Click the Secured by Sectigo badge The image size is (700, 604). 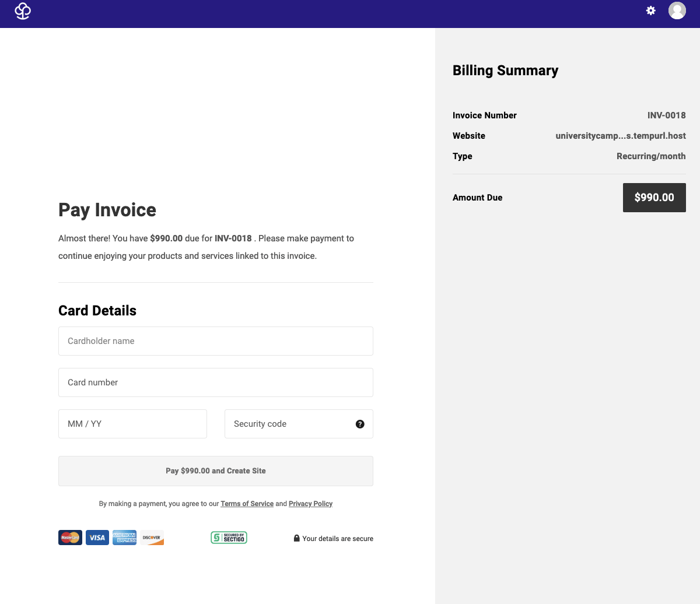(x=229, y=537)
